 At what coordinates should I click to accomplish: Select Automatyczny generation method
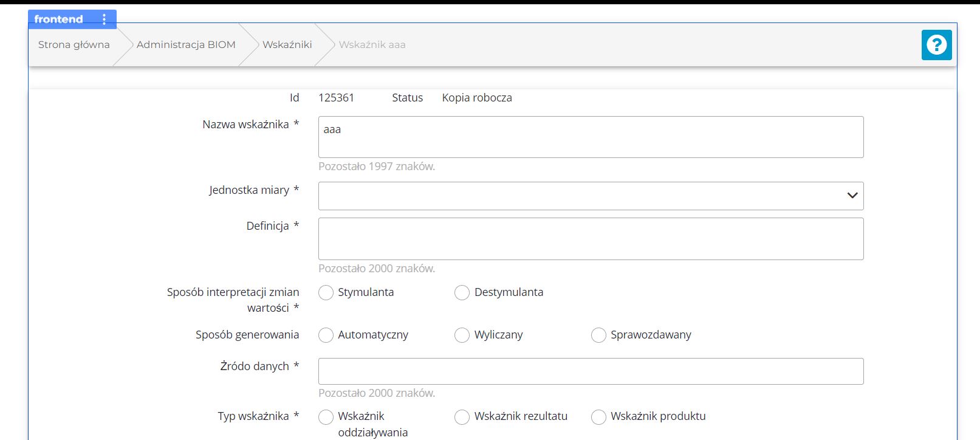(326, 335)
